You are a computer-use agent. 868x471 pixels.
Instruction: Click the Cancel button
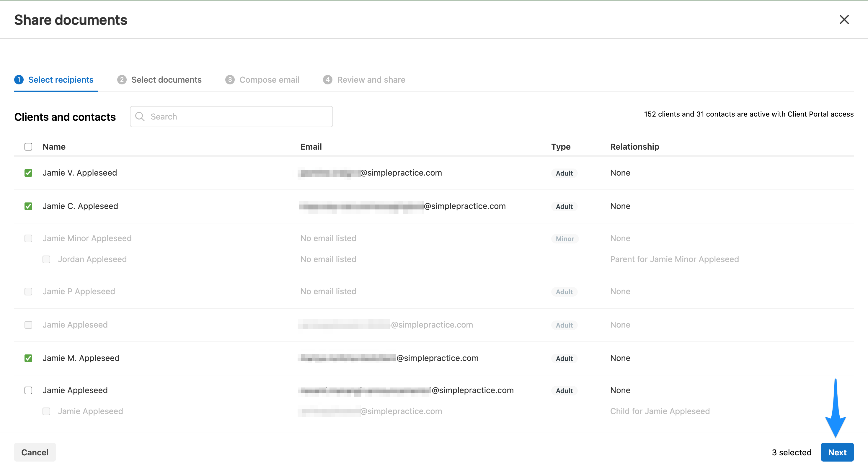pos(35,452)
